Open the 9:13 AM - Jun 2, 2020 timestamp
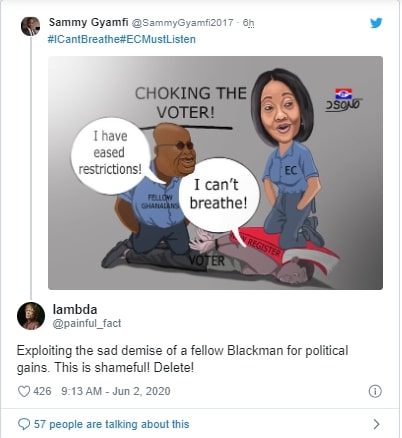Viewport: 402px width, 438px height. pos(116,391)
